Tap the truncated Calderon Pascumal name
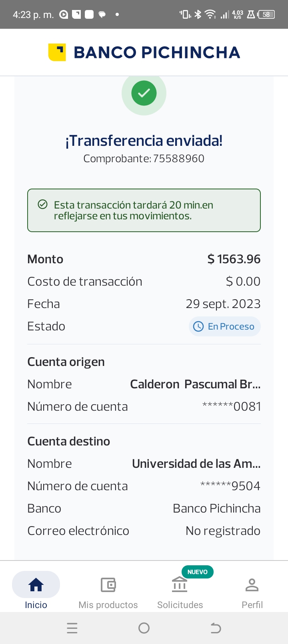Image resolution: width=288 pixels, height=644 pixels. (195, 384)
